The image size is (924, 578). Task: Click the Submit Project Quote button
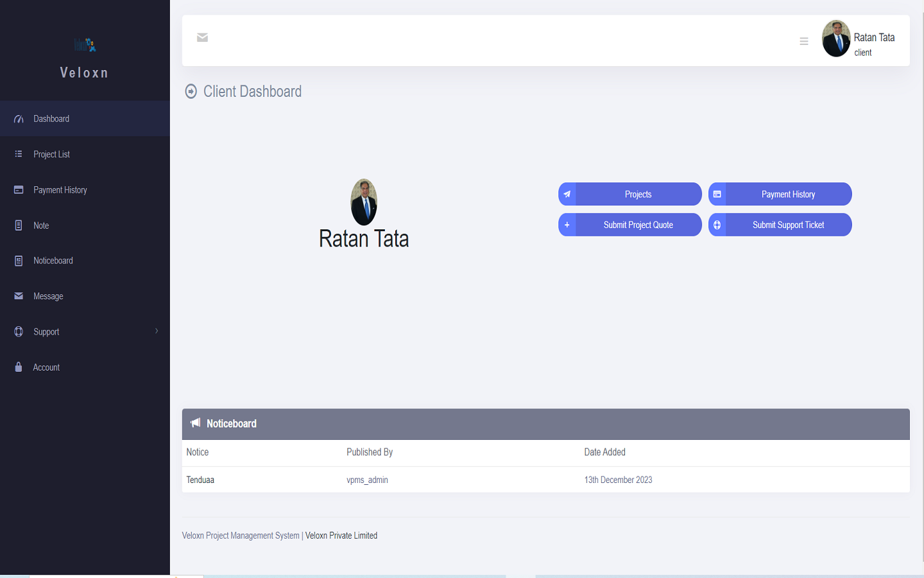click(637, 225)
